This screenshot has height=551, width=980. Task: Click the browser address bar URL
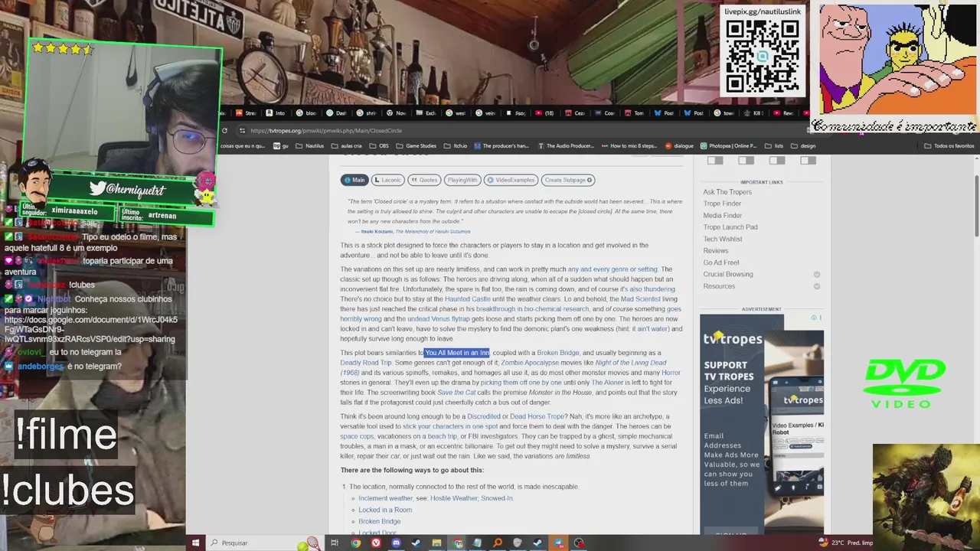(x=326, y=130)
